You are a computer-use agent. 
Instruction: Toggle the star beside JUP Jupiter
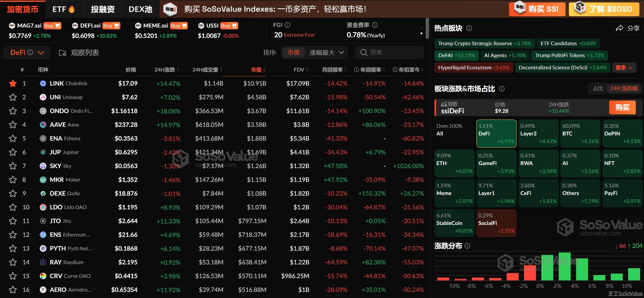[x=13, y=152]
